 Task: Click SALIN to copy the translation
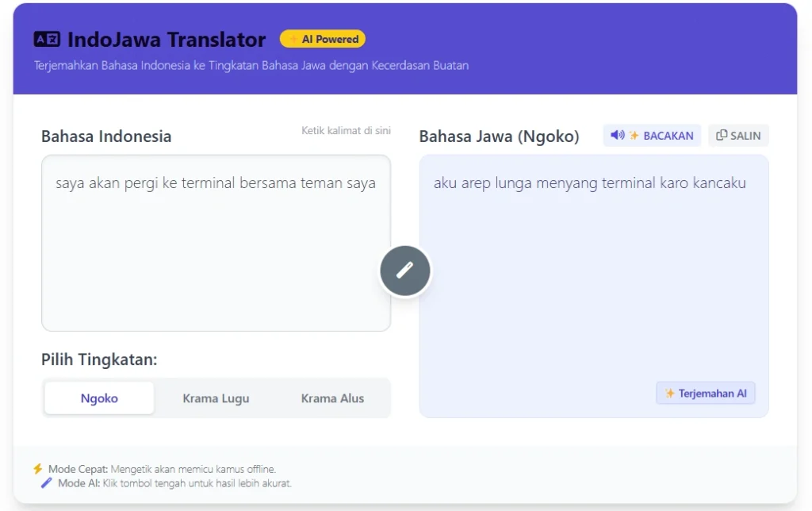[738, 135]
